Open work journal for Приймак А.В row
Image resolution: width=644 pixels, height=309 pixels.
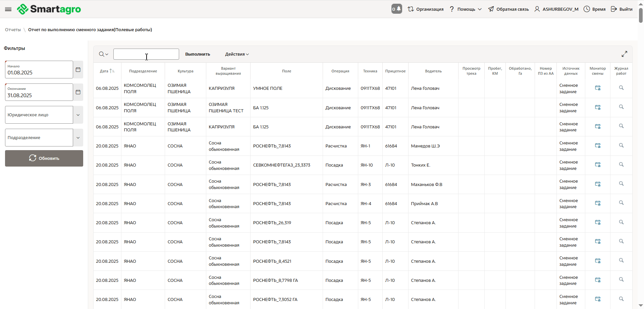[621, 203]
